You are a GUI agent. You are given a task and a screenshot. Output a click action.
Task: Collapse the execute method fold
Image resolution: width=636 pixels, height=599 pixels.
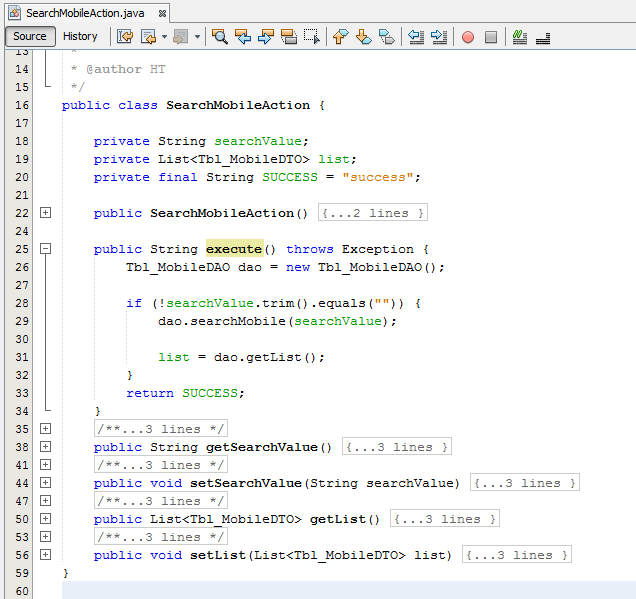click(x=45, y=249)
